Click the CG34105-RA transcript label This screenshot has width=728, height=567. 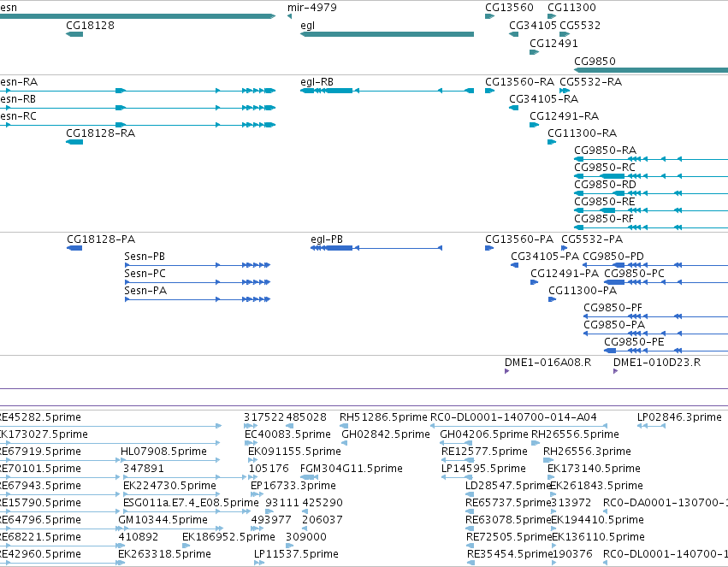click(544, 99)
